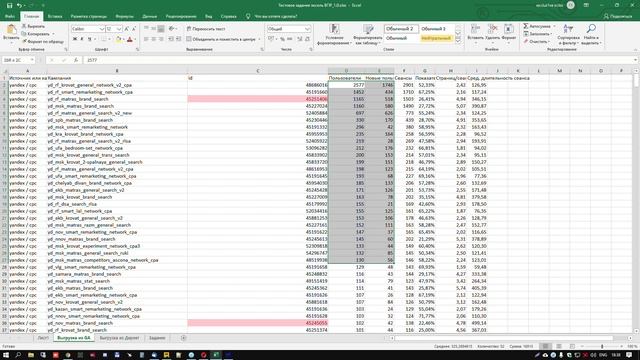This screenshot has height=360, width=640.
Task: Click the Name Box cell reference field
Action: 18,60
